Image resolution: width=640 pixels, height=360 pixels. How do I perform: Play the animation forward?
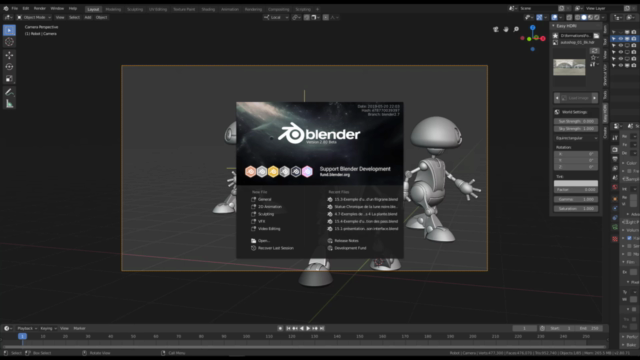[x=308, y=328]
